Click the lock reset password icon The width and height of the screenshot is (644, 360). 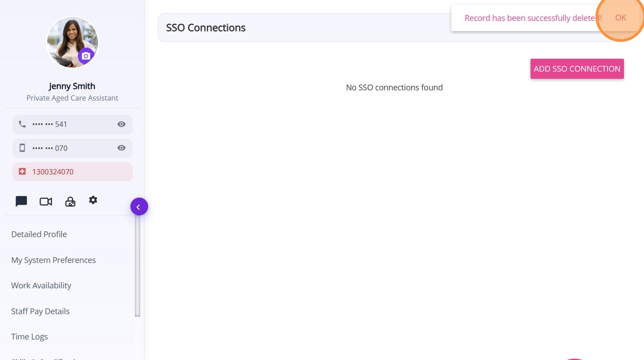pos(70,202)
